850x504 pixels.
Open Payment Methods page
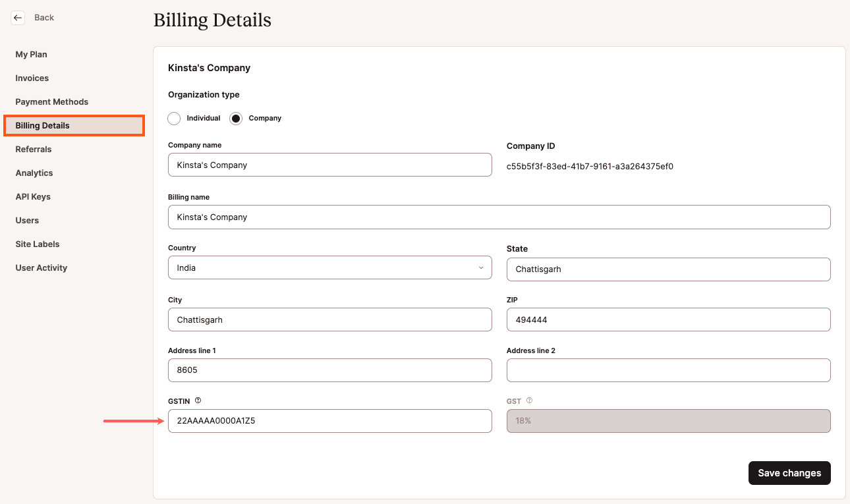pyautogui.click(x=51, y=102)
